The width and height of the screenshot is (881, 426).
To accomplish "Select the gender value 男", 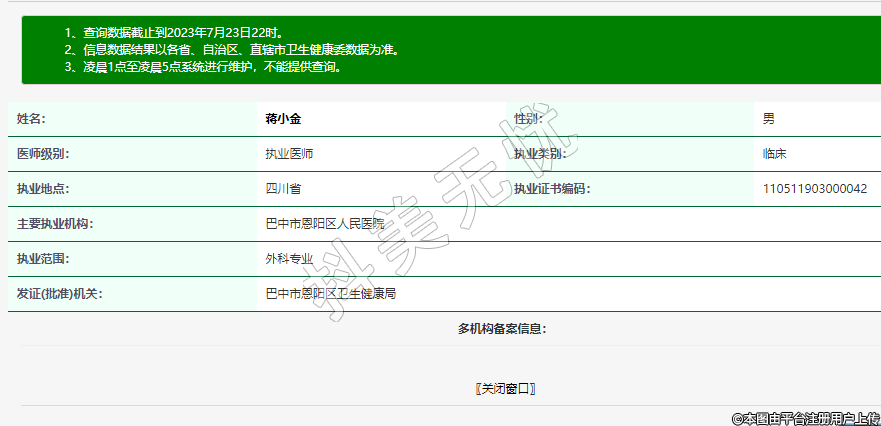I will (x=768, y=119).
